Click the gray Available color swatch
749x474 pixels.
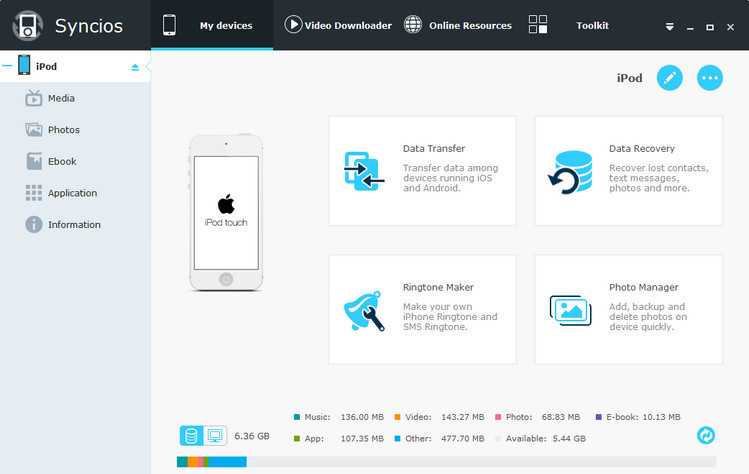coord(498,439)
